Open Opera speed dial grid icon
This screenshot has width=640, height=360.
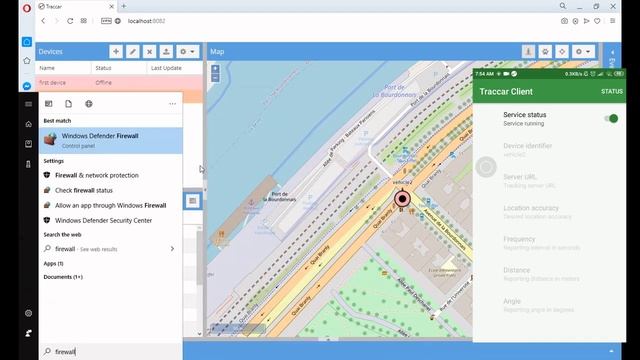pyautogui.click(x=84, y=21)
